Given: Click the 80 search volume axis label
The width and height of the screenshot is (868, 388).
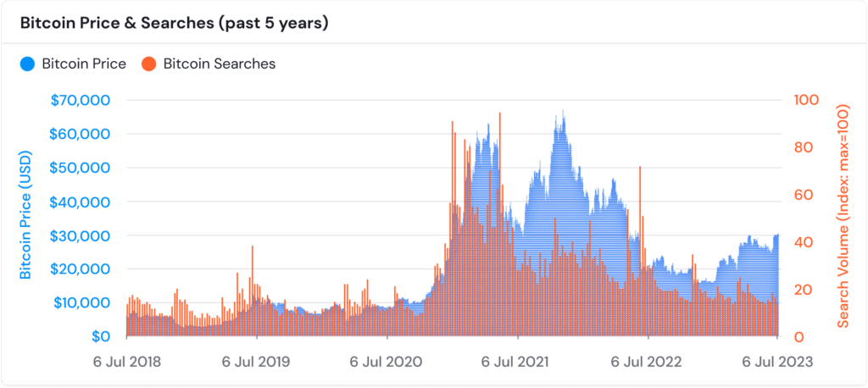Looking at the screenshot, I should click(x=802, y=147).
